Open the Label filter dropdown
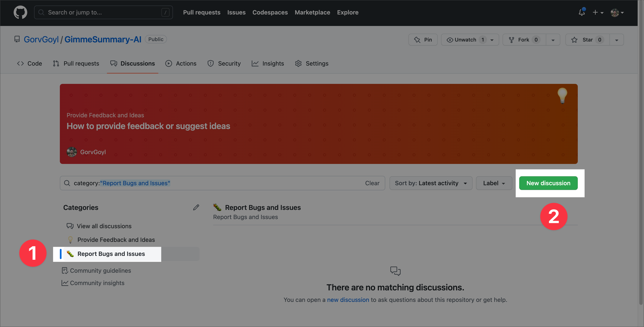The width and height of the screenshot is (644, 327). [x=494, y=183]
